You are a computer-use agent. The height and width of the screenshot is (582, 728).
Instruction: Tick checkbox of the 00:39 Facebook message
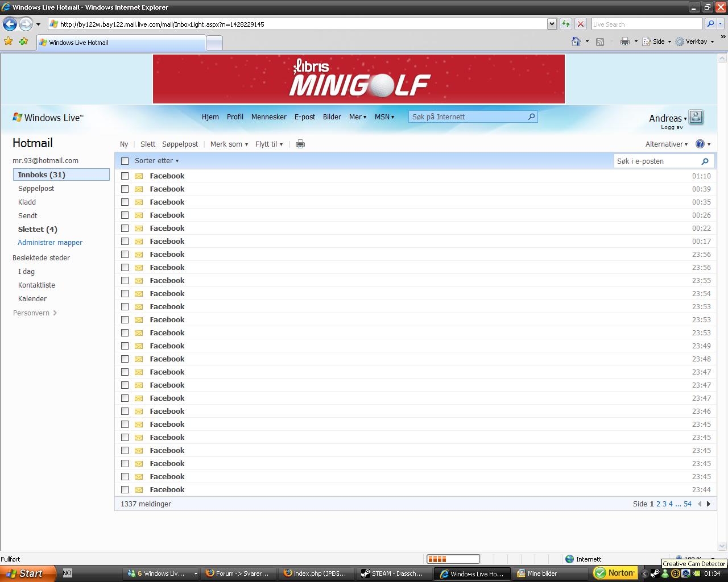(x=125, y=189)
